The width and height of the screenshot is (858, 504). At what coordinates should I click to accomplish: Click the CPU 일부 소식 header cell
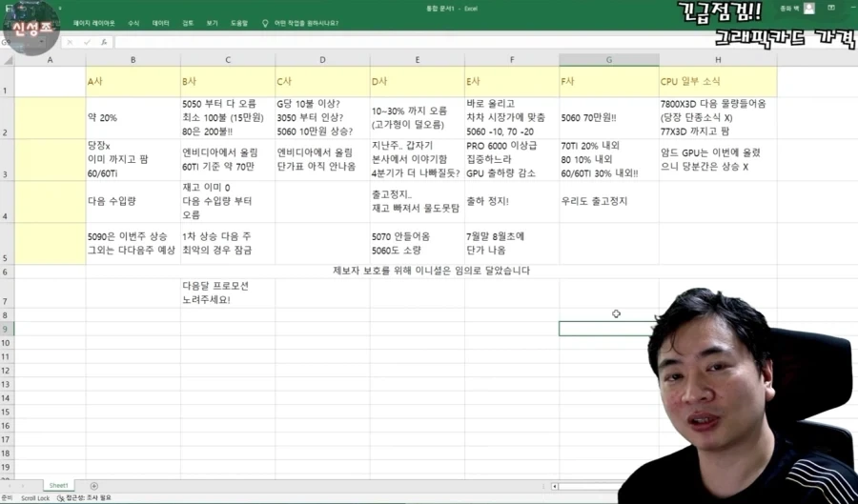pos(718,82)
